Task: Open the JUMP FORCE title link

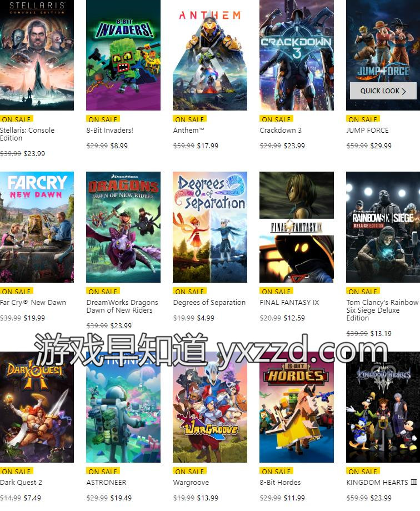Action: point(368,131)
